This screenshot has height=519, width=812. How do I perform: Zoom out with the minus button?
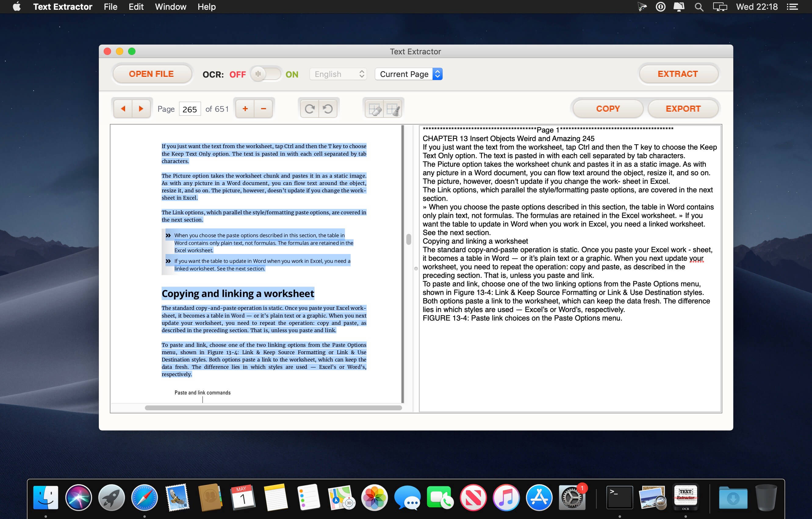pos(263,109)
